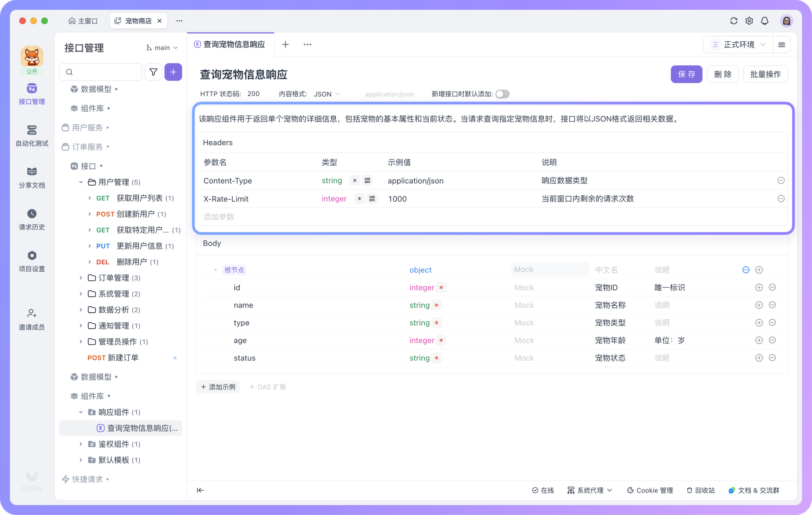
Task: Open the 请求历史 sidebar panel
Action: click(32, 219)
